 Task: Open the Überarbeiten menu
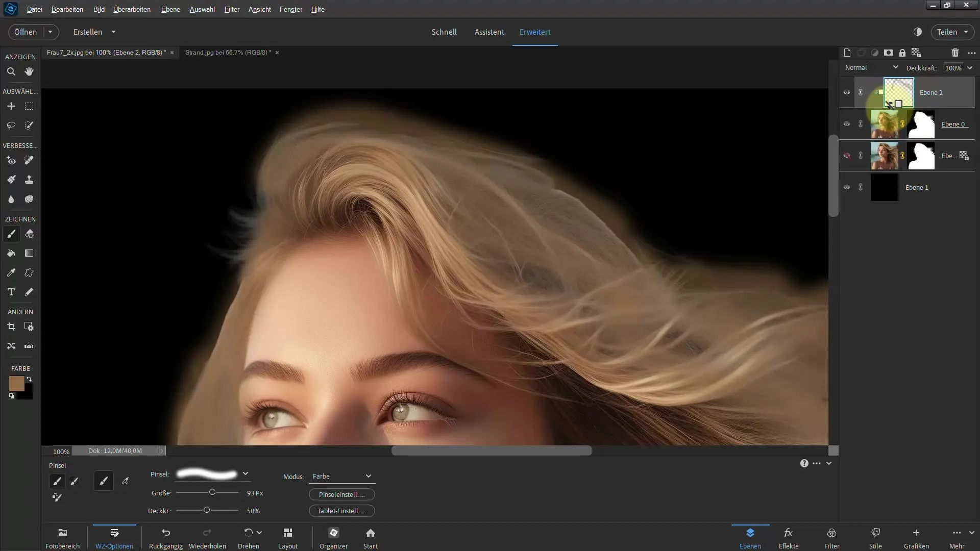(132, 9)
